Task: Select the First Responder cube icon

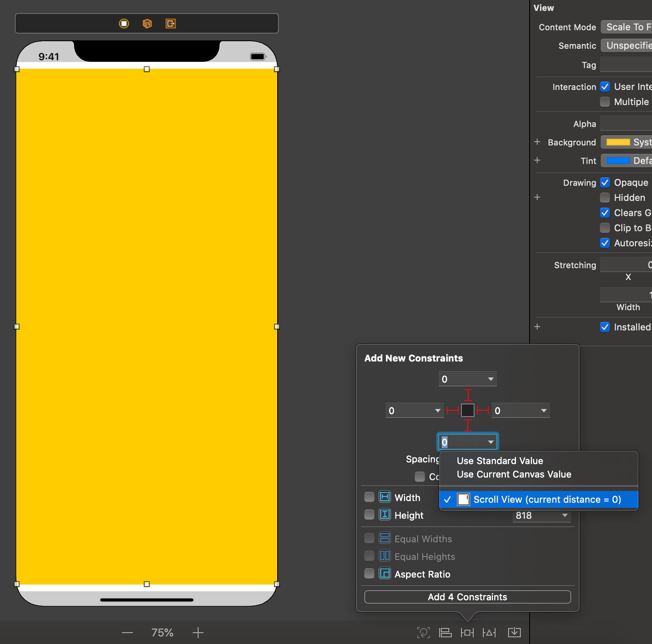Action: 147,24
